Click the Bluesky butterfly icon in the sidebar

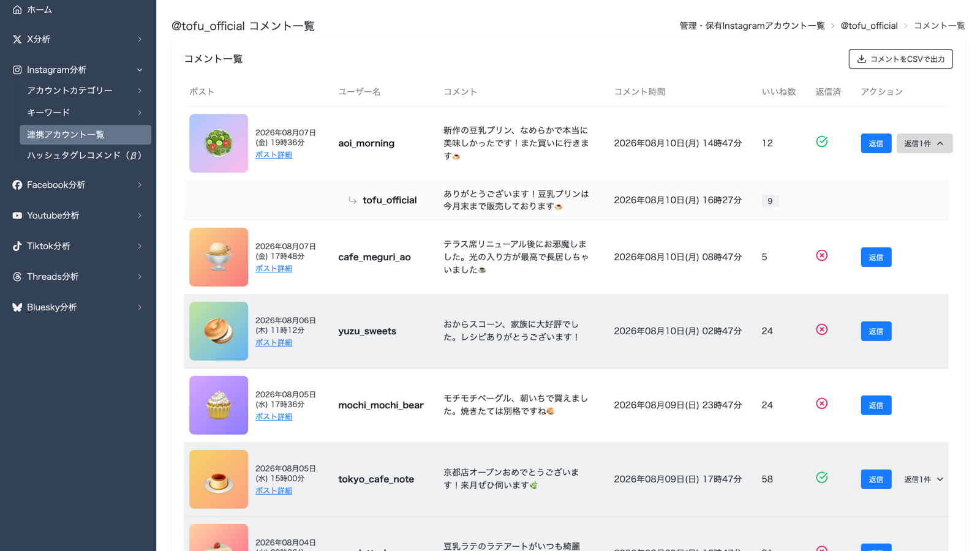[x=17, y=307]
